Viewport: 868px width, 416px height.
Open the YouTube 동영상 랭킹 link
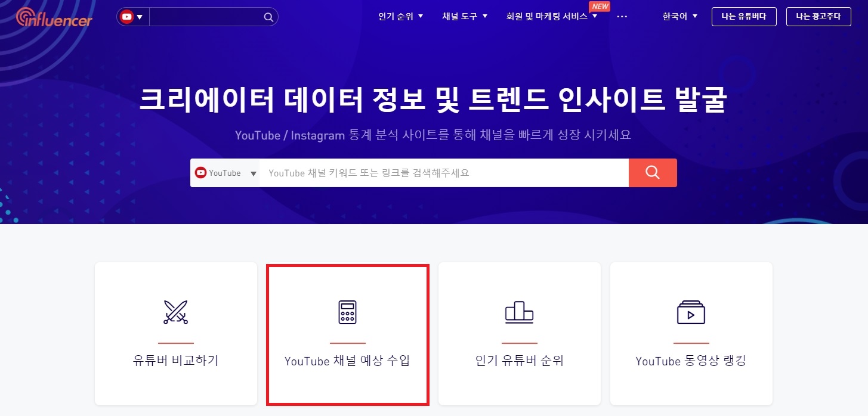tap(691, 361)
